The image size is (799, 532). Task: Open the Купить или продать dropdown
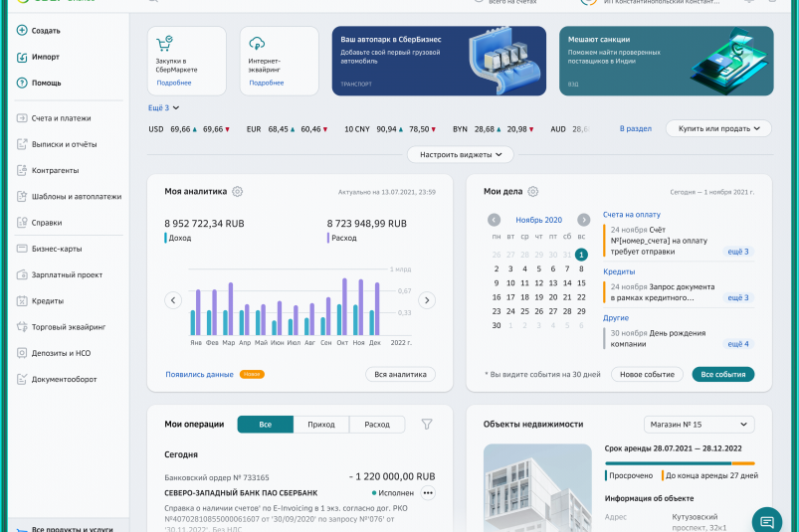pos(718,128)
